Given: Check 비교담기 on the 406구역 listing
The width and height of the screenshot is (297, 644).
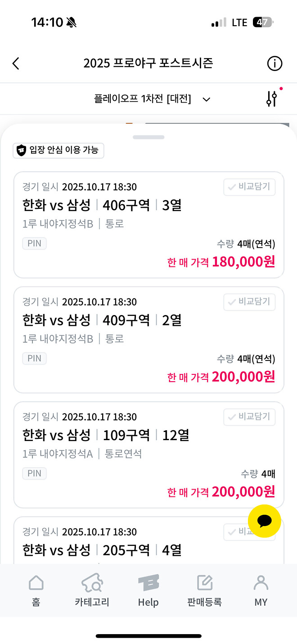Looking at the screenshot, I should coord(249,187).
